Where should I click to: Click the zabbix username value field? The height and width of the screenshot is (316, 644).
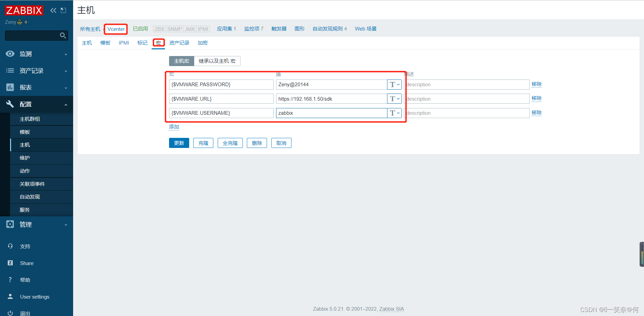click(331, 113)
